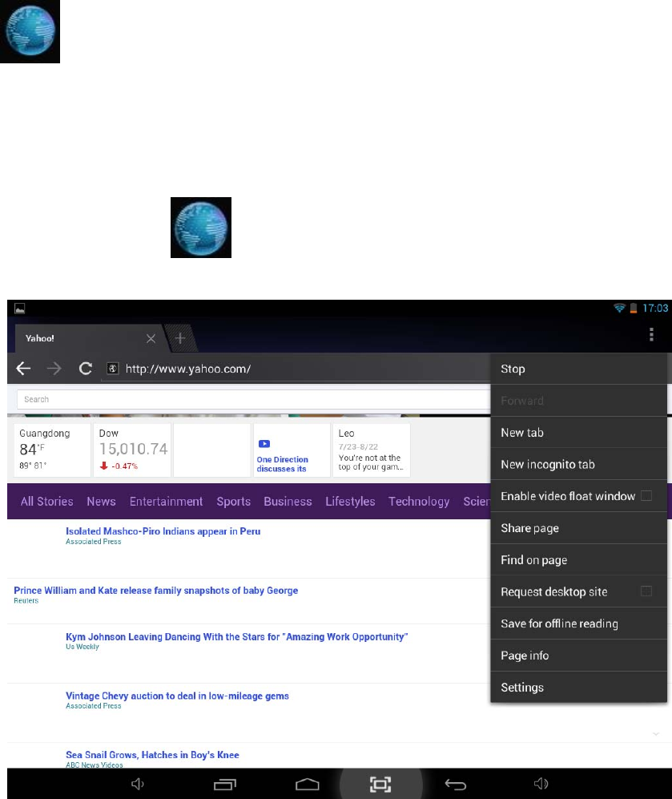
Task: Open Vintage Chevy auction story
Action: point(177,696)
